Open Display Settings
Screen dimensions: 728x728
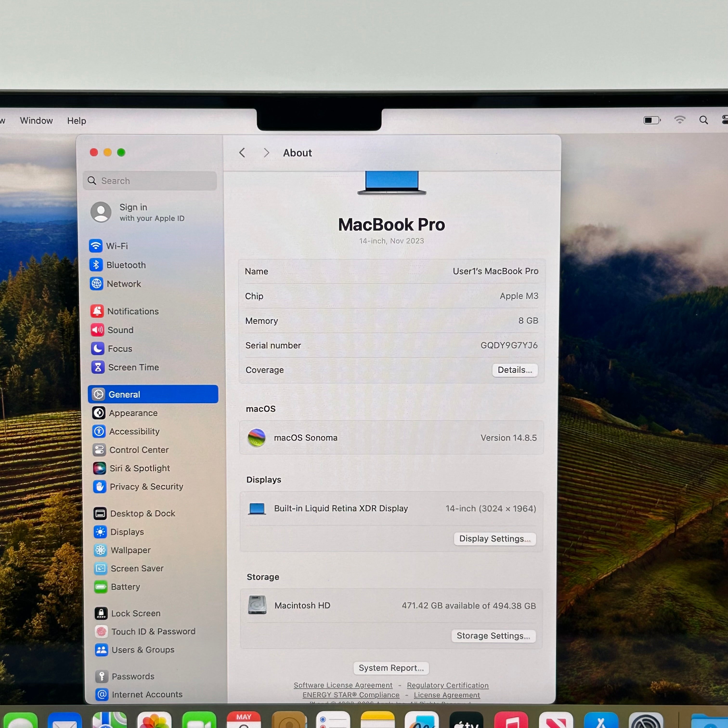pyautogui.click(x=495, y=539)
